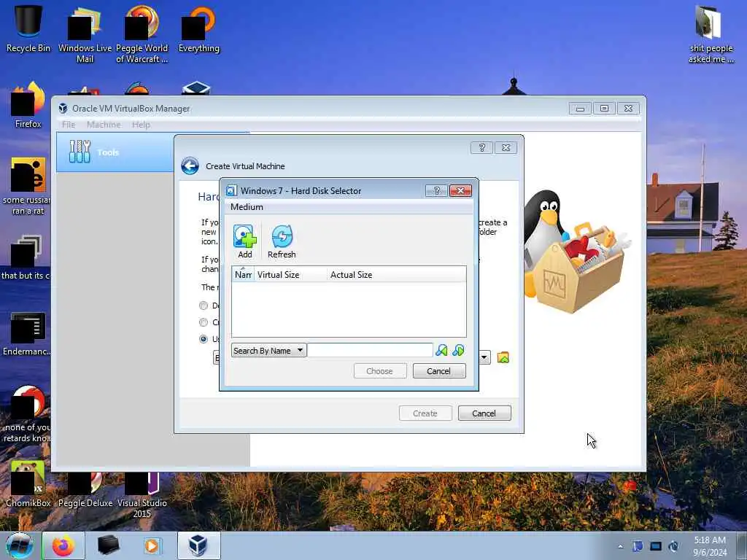Open the Medium menu
Screen dimensions: 747x560
[247, 206]
